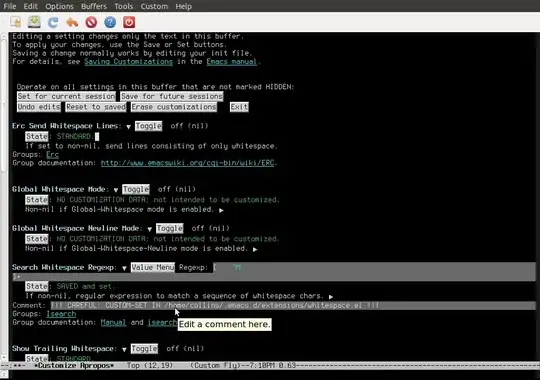The height and width of the screenshot is (380, 540).
Task: Click the red Erase customizations toolbar icon
Action: pyautogui.click(x=91, y=22)
